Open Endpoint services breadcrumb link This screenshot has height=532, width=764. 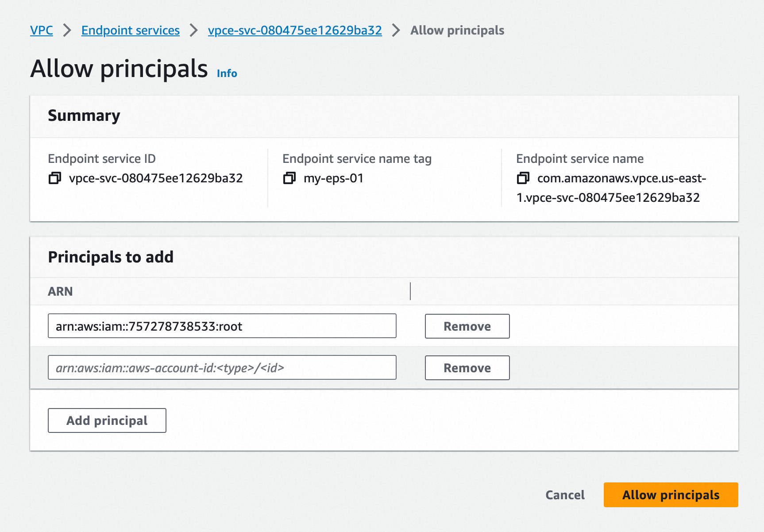click(x=130, y=31)
